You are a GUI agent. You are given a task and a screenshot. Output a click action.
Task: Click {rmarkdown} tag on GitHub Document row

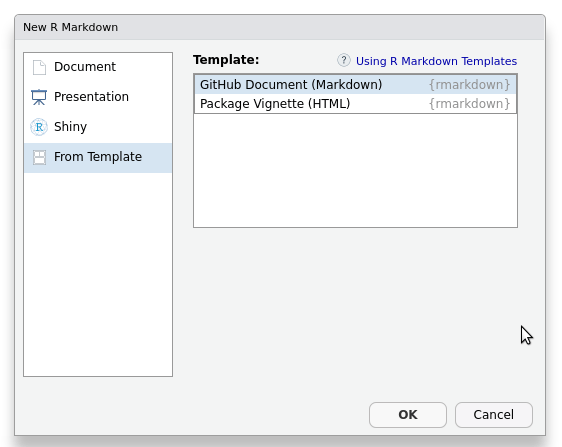click(469, 85)
